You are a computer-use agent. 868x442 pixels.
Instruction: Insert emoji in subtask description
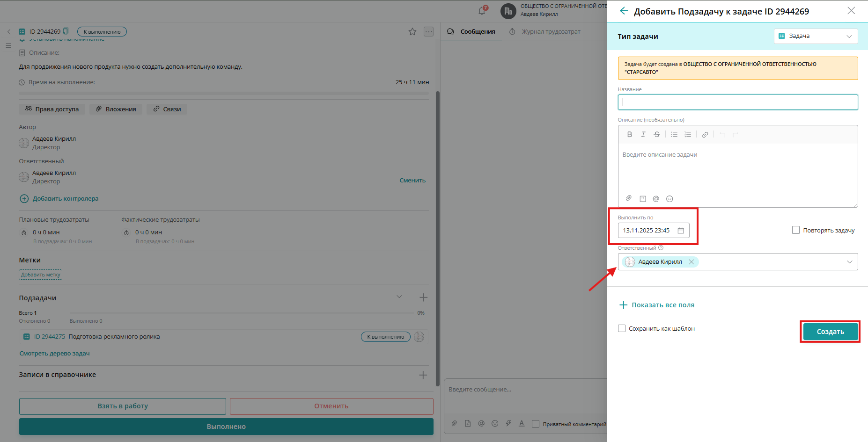point(669,199)
